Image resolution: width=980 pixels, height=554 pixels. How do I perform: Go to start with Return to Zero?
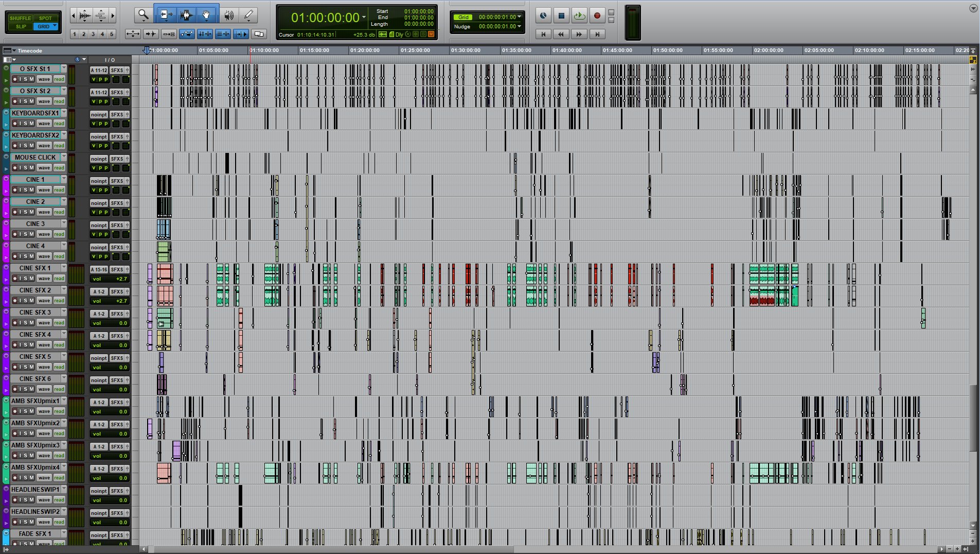click(543, 34)
